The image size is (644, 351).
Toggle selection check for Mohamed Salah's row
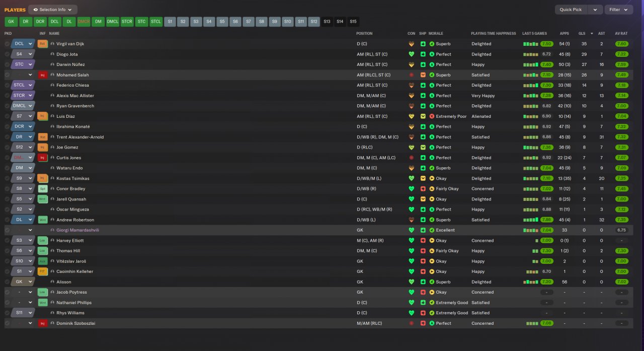click(x=7, y=75)
